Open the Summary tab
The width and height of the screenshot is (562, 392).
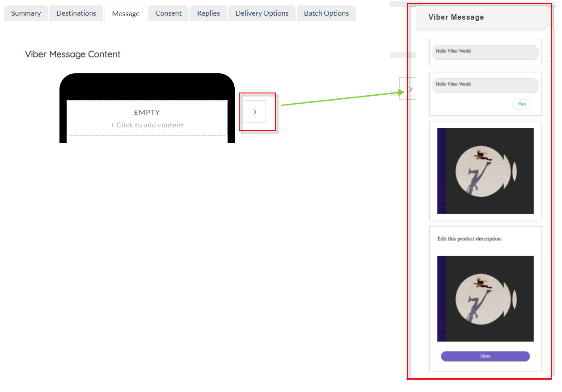tap(26, 13)
